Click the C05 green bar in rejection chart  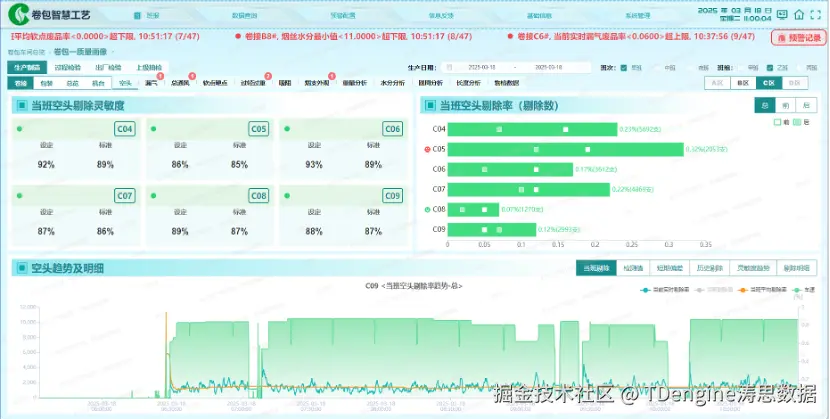point(565,149)
